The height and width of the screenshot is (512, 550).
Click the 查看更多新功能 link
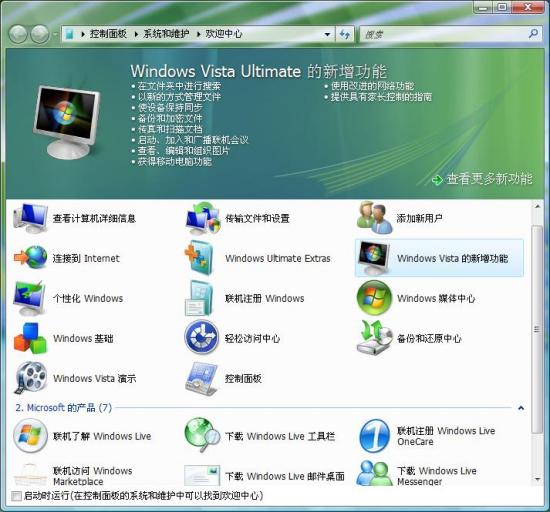pos(489,179)
